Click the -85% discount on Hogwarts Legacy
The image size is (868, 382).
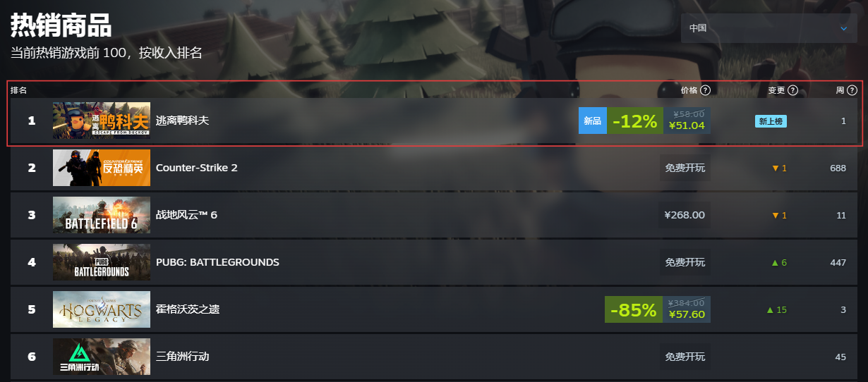(x=633, y=309)
